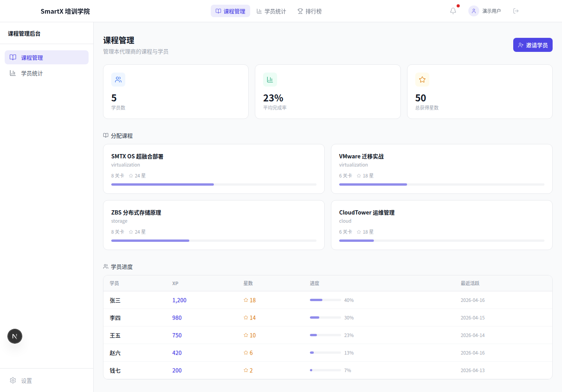Switch to the 排行榜 tab

[309, 11]
